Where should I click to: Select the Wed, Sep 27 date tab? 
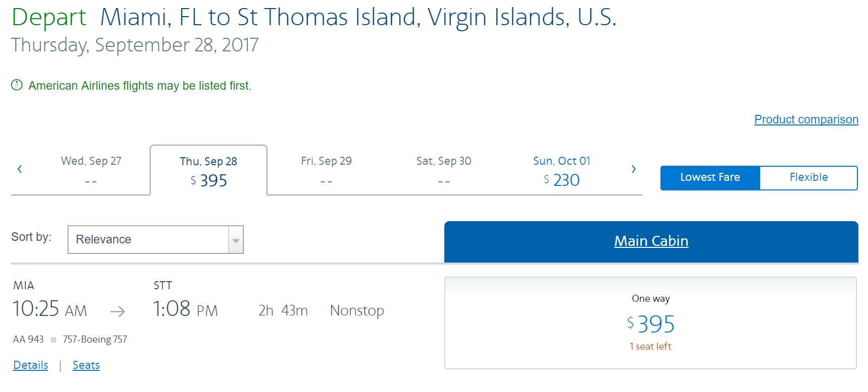click(91, 170)
